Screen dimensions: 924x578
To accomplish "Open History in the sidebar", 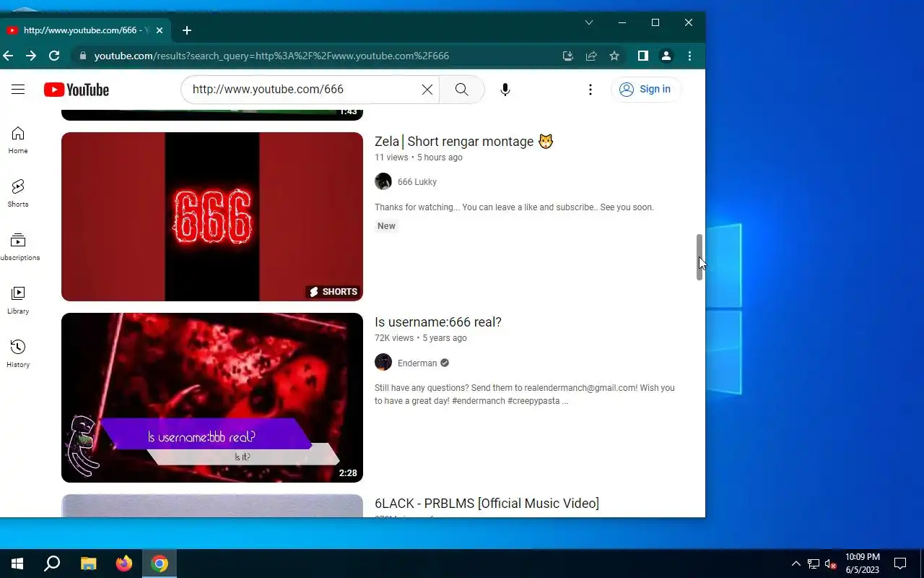I will [x=18, y=354].
